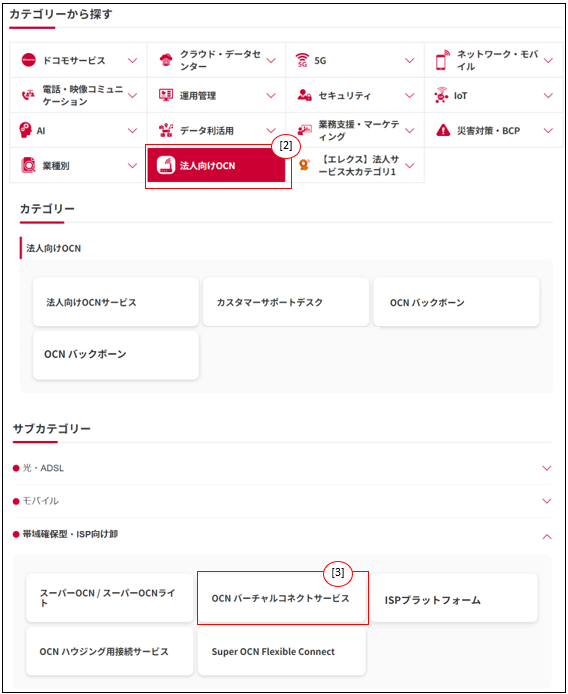The width and height of the screenshot is (568, 694).
Task: Click the Network・Mobile phone icon
Action: coord(442,60)
